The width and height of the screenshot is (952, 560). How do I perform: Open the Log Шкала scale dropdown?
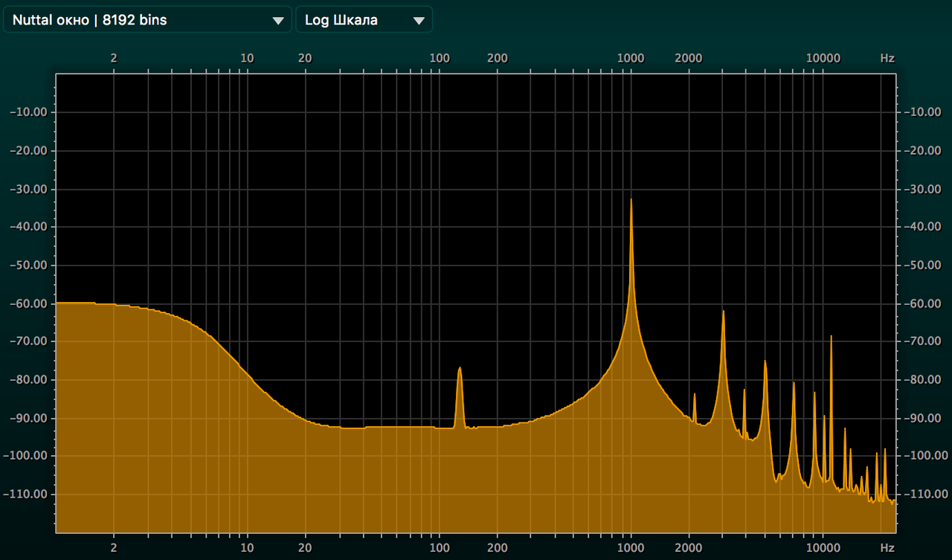coord(364,20)
